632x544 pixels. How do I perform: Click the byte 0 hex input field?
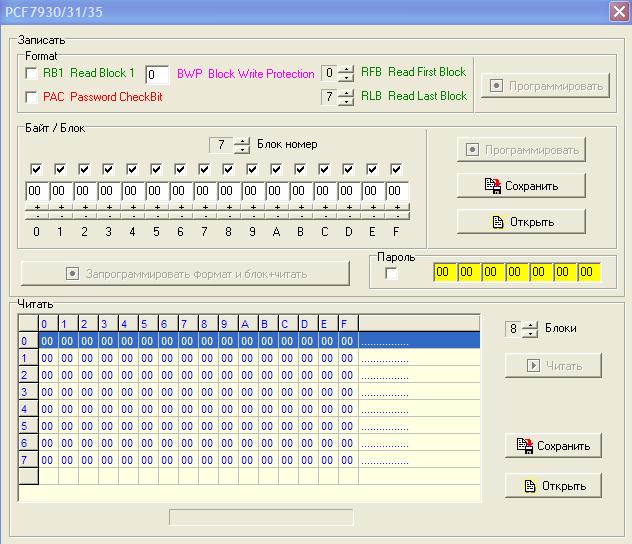tap(37, 191)
